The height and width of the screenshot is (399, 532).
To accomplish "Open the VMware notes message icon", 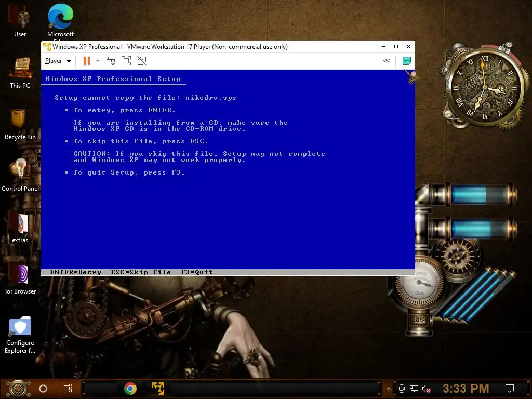I will (406, 61).
